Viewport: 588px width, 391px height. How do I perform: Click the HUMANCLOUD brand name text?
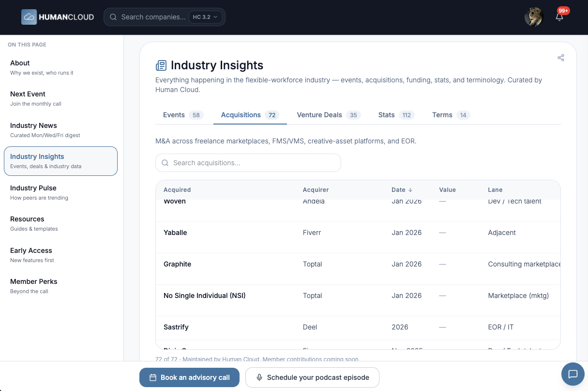click(x=67, y=17)
